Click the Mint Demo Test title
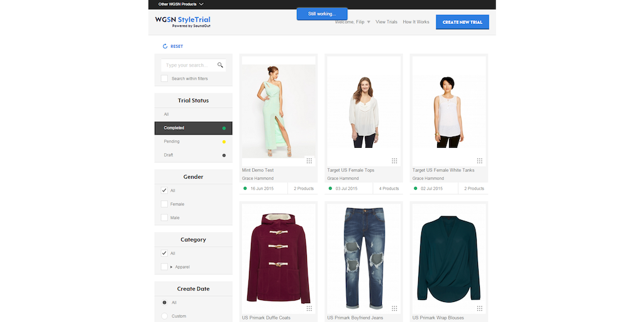Screen dimensions: 644x322 coord(258,170)
